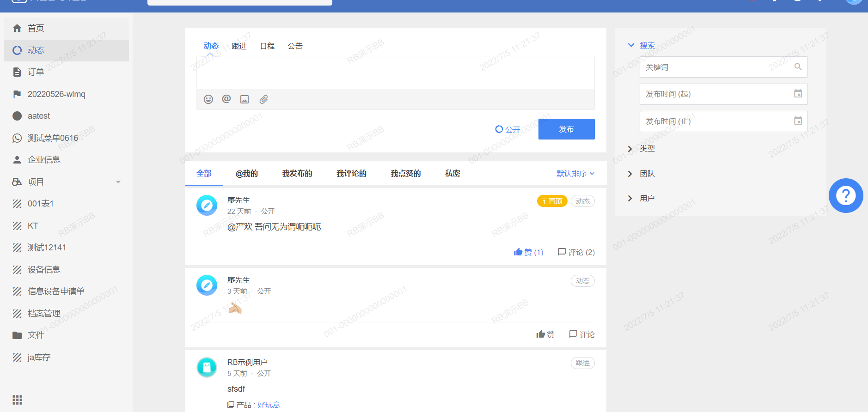Image resolution: width=868 pixels, height=412 pixels.
Task: Click the striped icon beside 001表1
Action: pos(17,204)
